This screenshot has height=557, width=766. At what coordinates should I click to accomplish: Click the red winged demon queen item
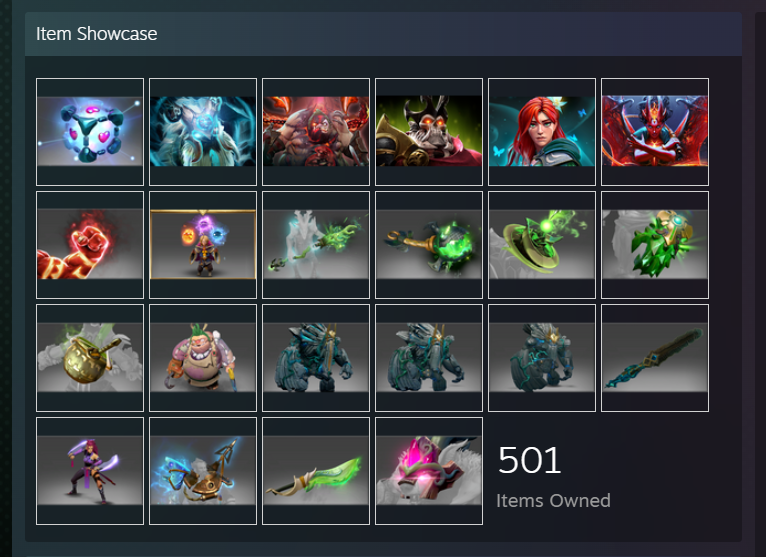click(x=655, y=132)
